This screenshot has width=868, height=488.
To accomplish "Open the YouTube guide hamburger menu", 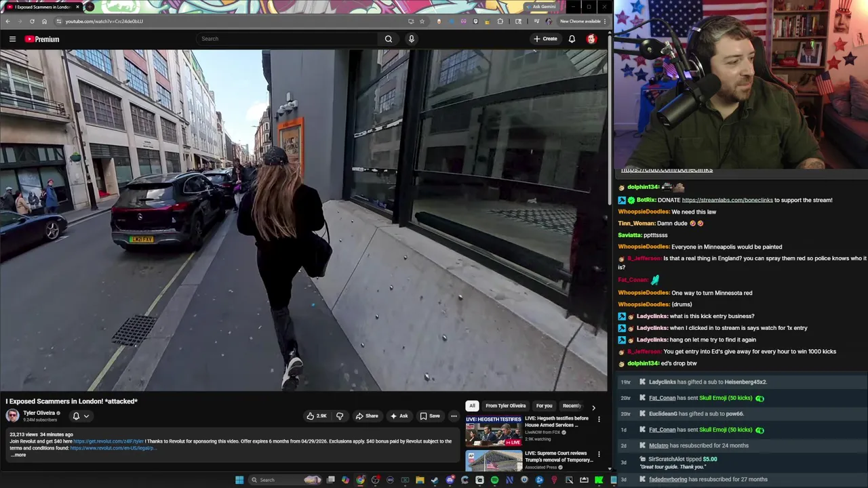I will click(12, 39).
